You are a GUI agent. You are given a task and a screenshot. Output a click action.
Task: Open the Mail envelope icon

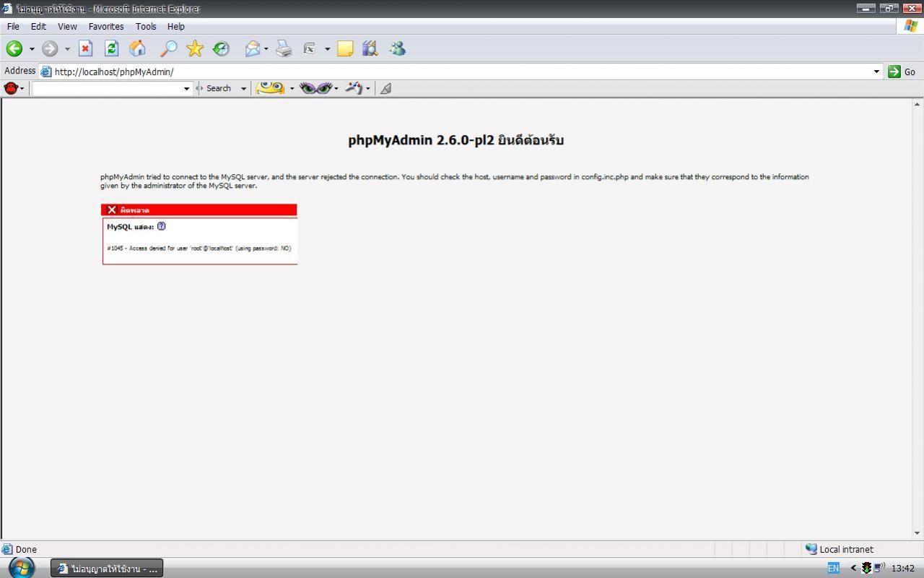(x=253, y=48)
